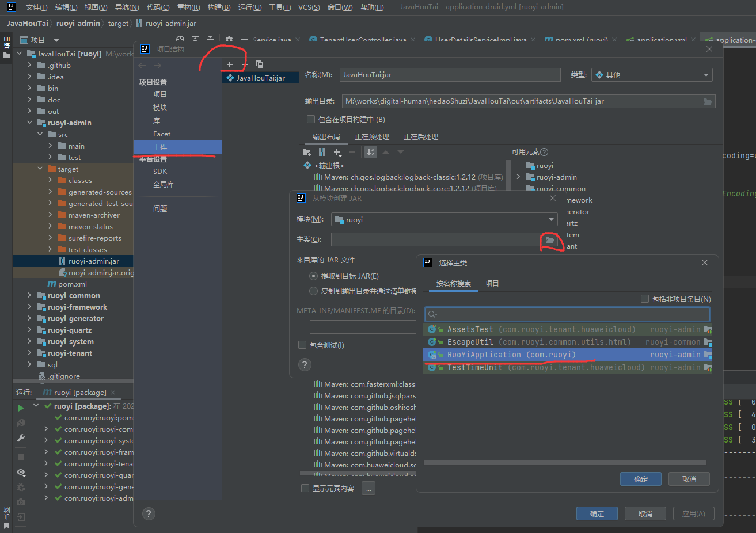This screenshot has height=533, width=756.
Task: Open the module dropdown showing ruoyi
Action: pyautogui.click(x=444, y=219)
